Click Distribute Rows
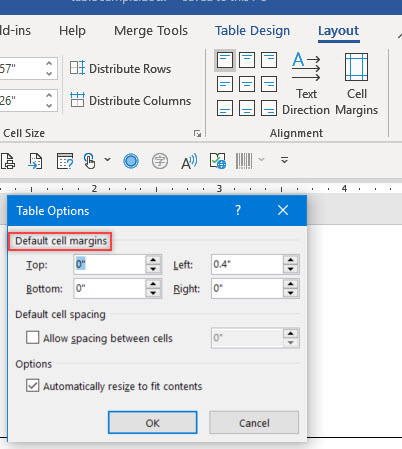The height and width of the screenshot is (449, 402). click(x=121, y=69)
